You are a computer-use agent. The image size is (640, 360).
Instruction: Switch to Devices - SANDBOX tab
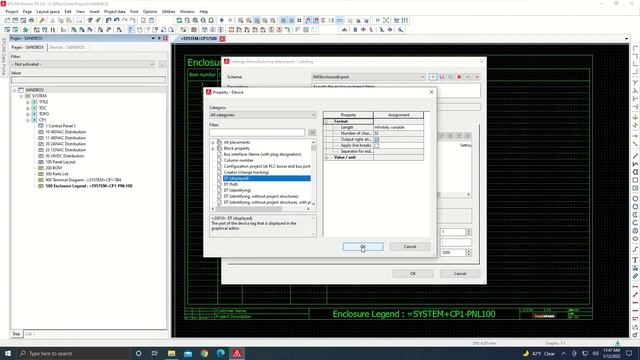tap(67, 47)
